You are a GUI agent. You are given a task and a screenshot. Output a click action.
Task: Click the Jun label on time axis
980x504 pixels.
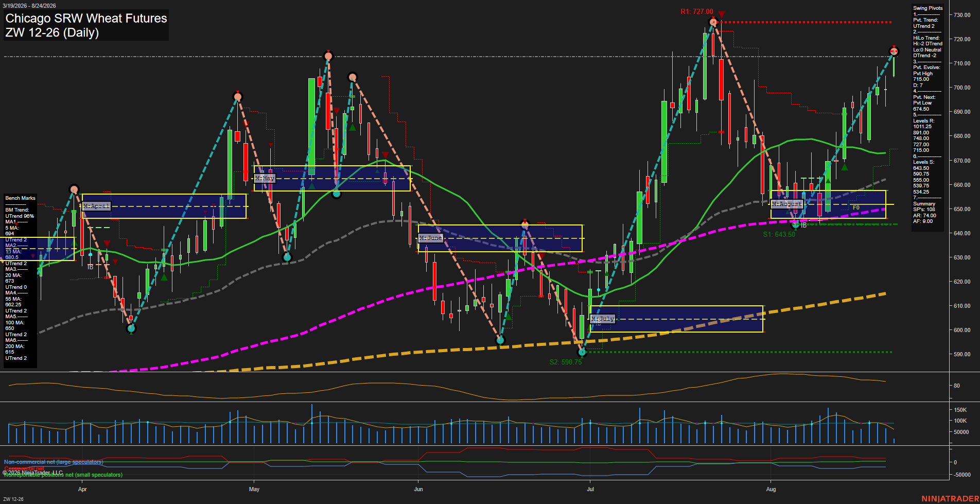418,489
